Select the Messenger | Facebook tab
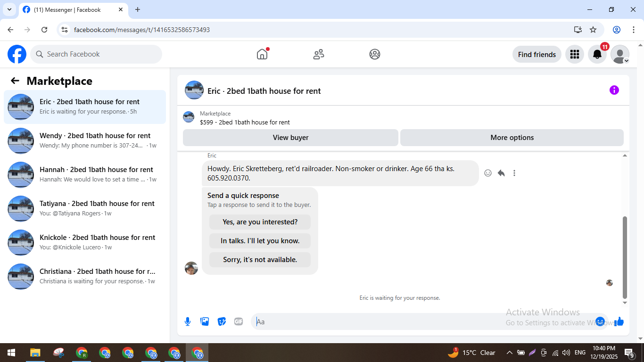644x362 pixels. pyautogui.click(x=73, y=9)
